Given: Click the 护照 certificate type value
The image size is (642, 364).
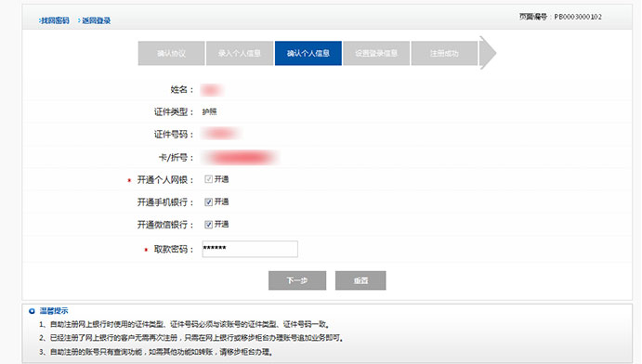Looking at the screenshot, I should [209, 111].
